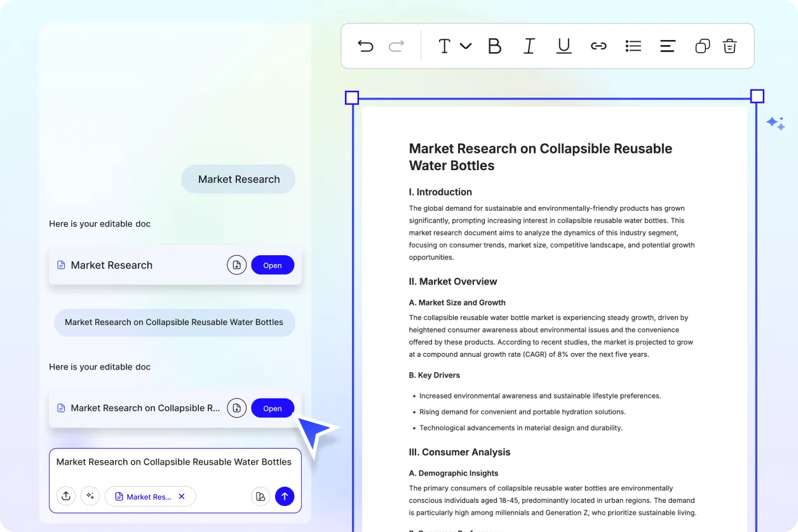Download the Market Research doc

pos(236,265)
